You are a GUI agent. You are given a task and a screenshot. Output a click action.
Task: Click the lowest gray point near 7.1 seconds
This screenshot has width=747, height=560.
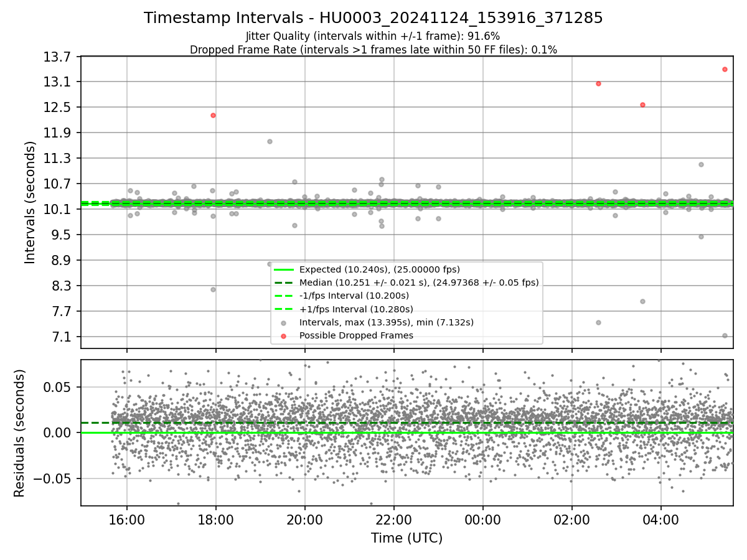pos(725,335)
